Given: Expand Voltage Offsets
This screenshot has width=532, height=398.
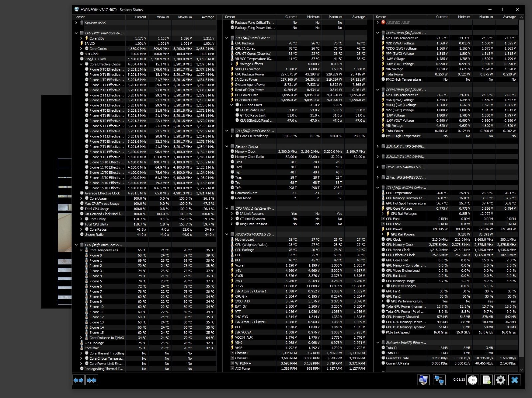Looking at the screenshot, I should (232, 64).
